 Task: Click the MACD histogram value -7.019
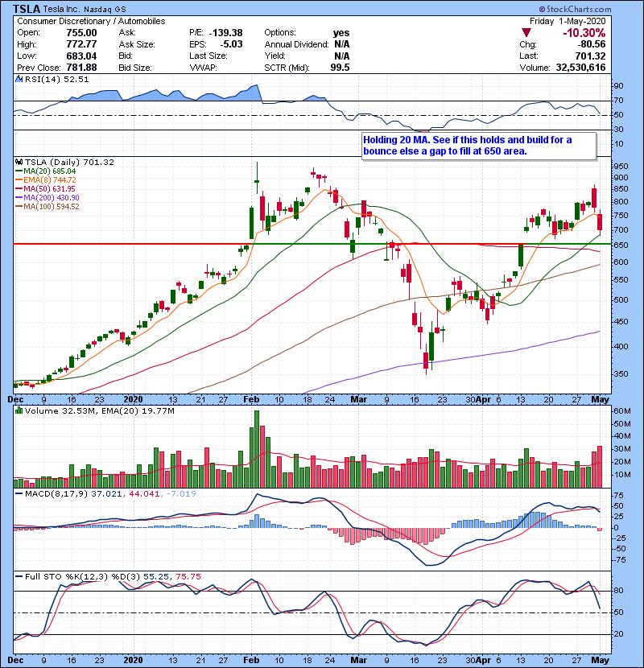(x=182, y=494)
